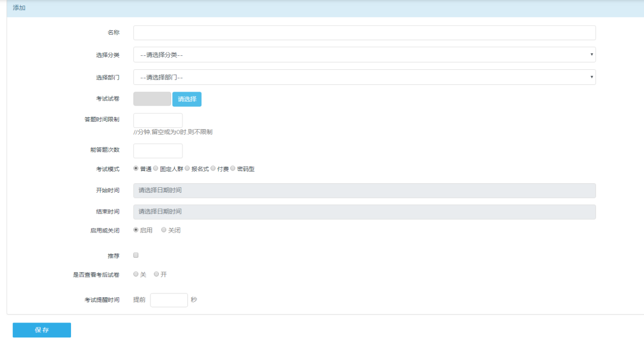Open the 开始时间 date time picker
Image resolution: width=644 pixels, height=342 pixels.
tap(364, 191)
